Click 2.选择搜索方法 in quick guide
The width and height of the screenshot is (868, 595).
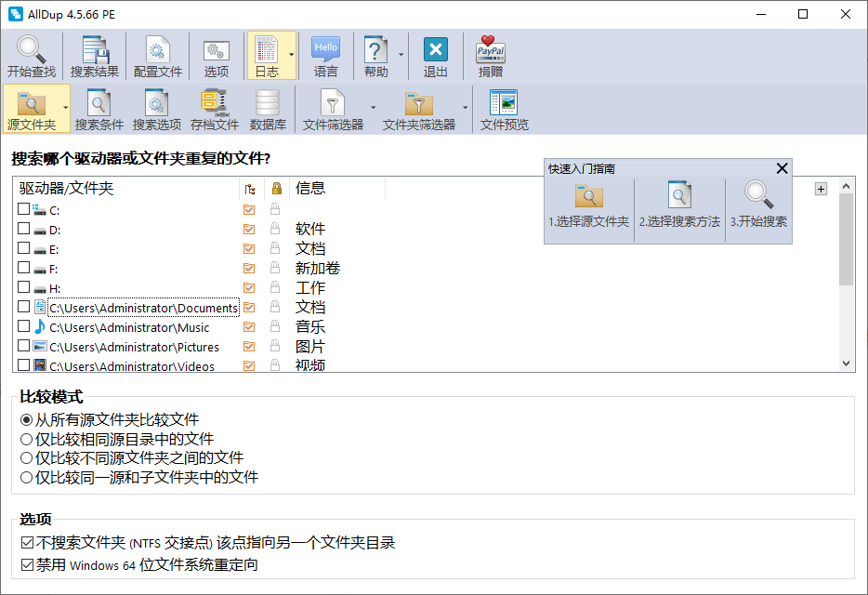point(679,205)
